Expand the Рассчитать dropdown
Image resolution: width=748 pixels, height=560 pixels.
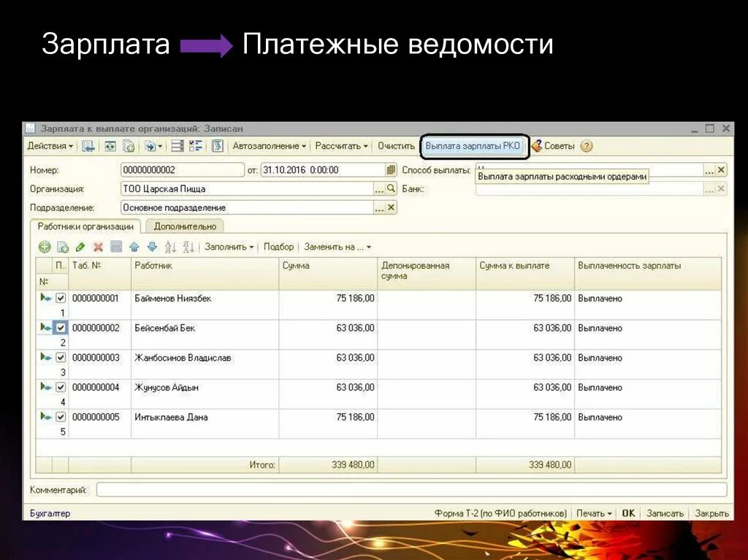click(342, 146)
